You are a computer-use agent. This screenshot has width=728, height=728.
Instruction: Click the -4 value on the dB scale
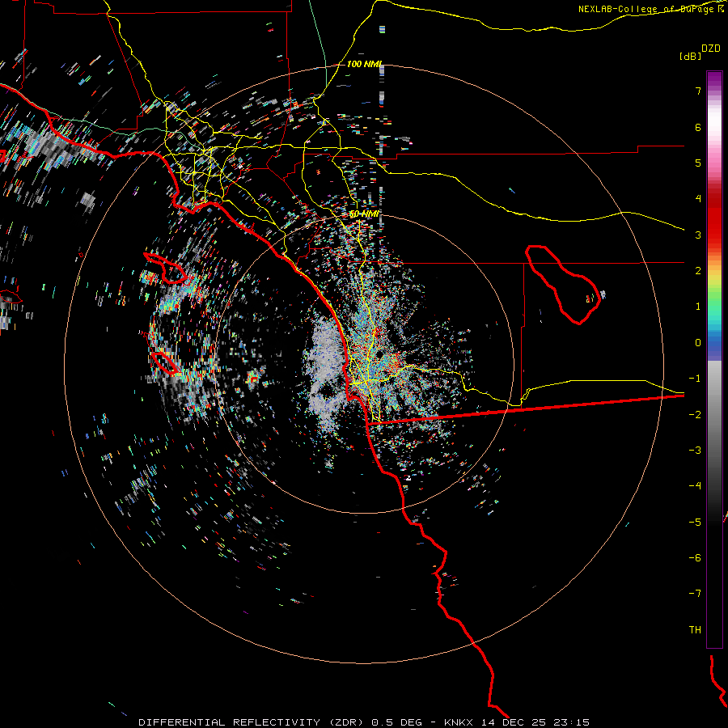[695, 486]
